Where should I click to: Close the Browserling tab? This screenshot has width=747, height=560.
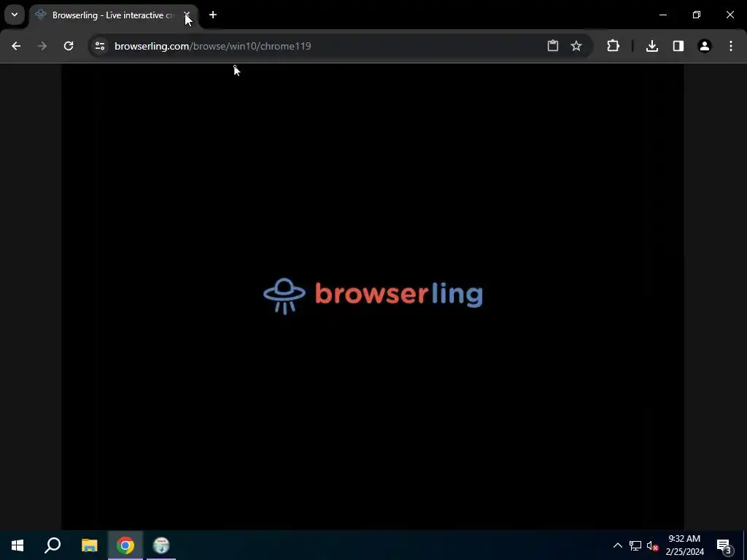coord(187,15)
